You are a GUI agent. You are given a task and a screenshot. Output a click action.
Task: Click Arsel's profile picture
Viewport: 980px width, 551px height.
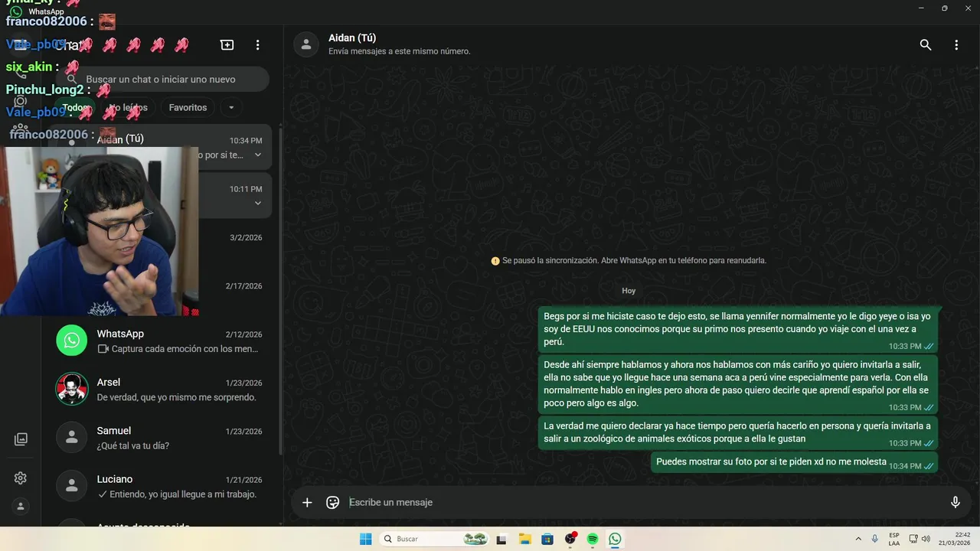point(72,389)
